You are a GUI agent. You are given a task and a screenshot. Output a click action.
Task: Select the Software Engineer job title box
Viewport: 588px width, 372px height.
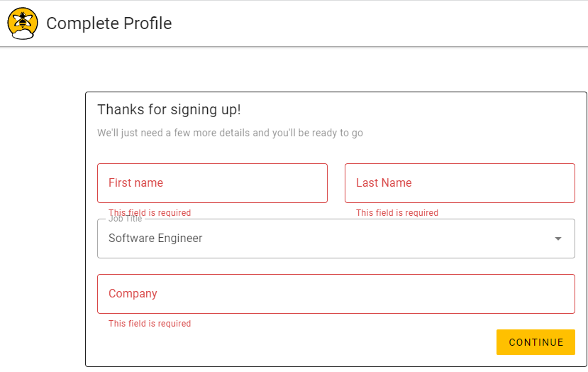pos(336,239)
